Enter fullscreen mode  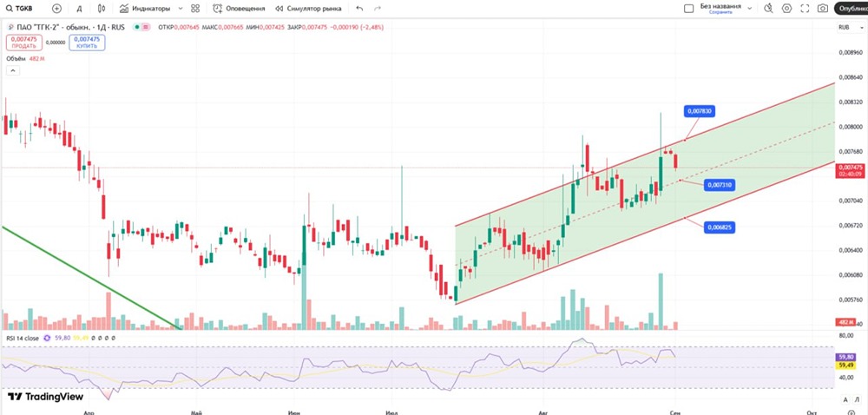[x=805, y=9]
